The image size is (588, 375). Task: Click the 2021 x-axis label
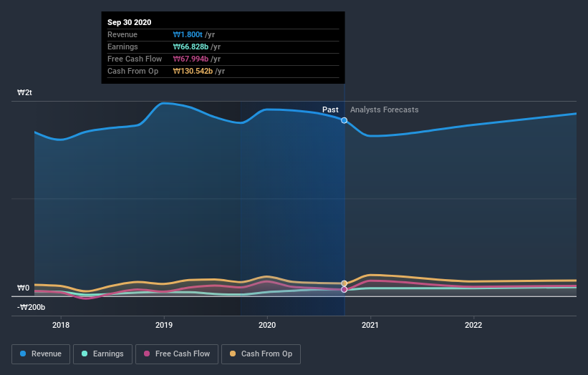click(370, 325)
